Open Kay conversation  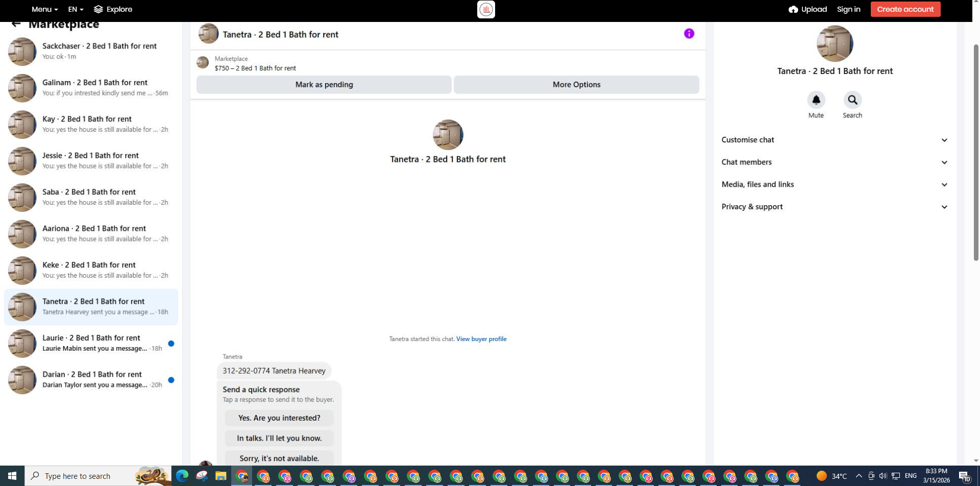(91, 124)
